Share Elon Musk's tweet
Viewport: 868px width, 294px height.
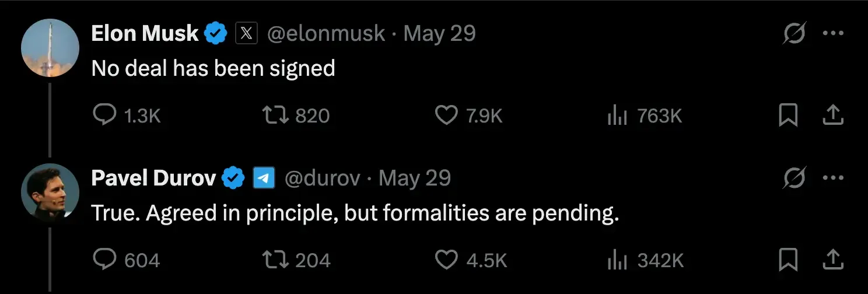(x=833, y=116)
